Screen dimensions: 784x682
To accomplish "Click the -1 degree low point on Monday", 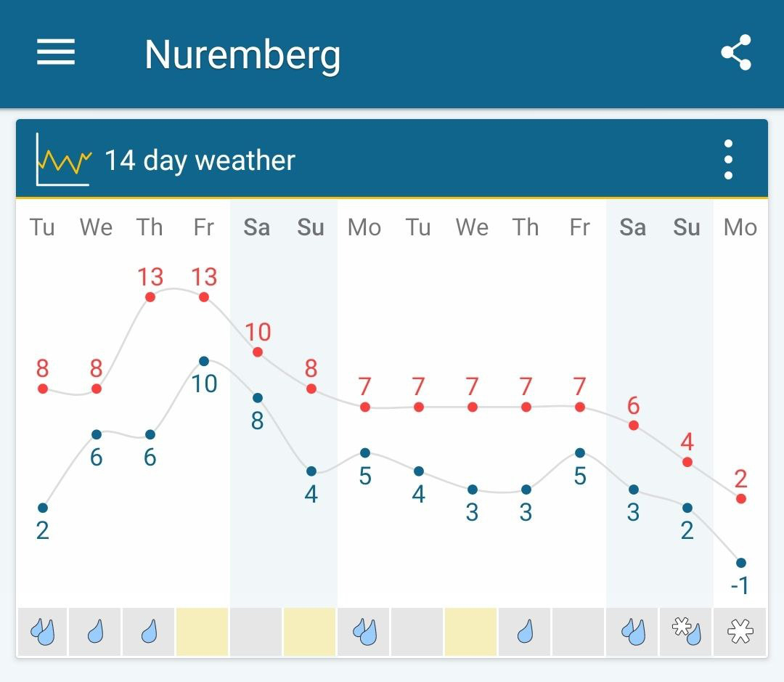I will click(x=741, y=563).
